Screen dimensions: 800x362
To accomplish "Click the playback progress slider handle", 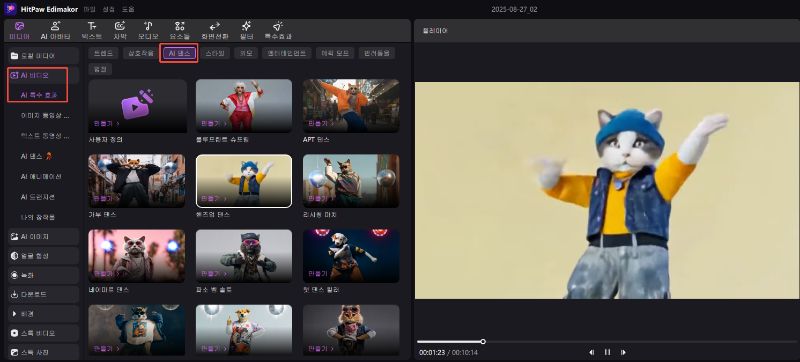I will [483, 342].
